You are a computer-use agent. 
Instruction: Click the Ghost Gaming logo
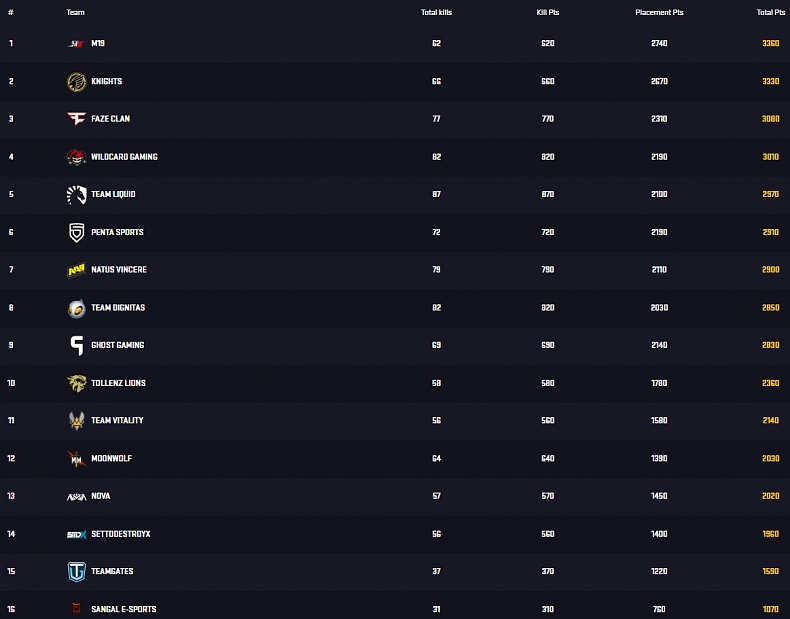click(76, 345)
